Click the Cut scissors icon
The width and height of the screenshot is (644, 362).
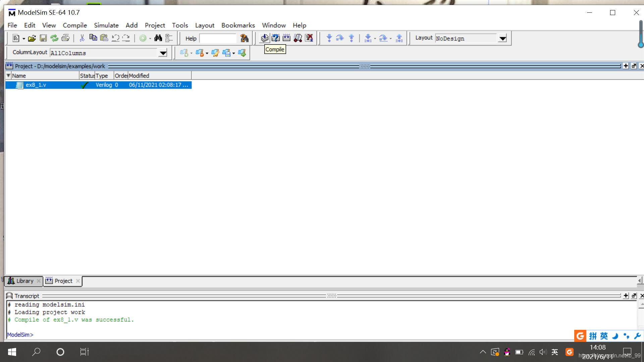[x=82, y=38]
